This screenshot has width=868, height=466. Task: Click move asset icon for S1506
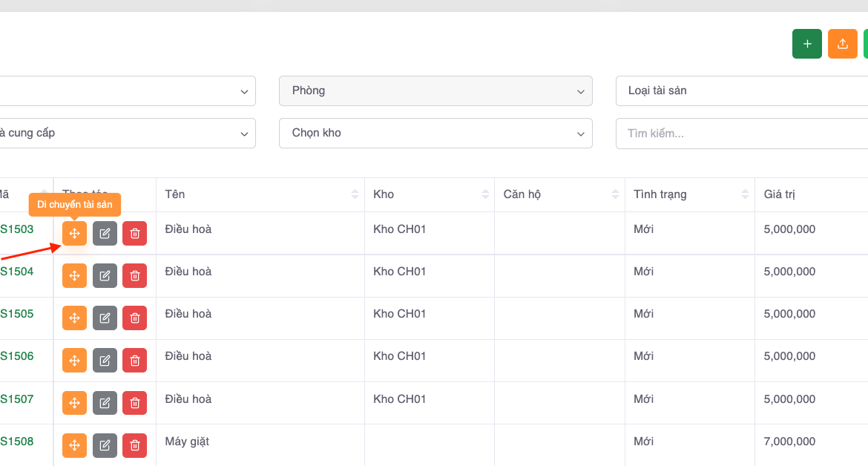pyautogui.click(x=74, y=361)
